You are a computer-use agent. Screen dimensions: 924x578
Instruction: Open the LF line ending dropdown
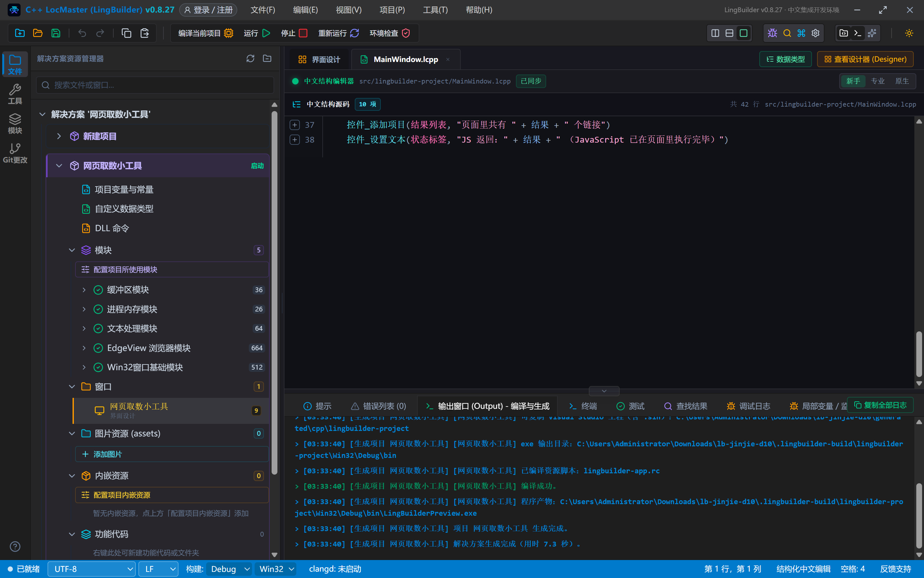pos(158,569)
